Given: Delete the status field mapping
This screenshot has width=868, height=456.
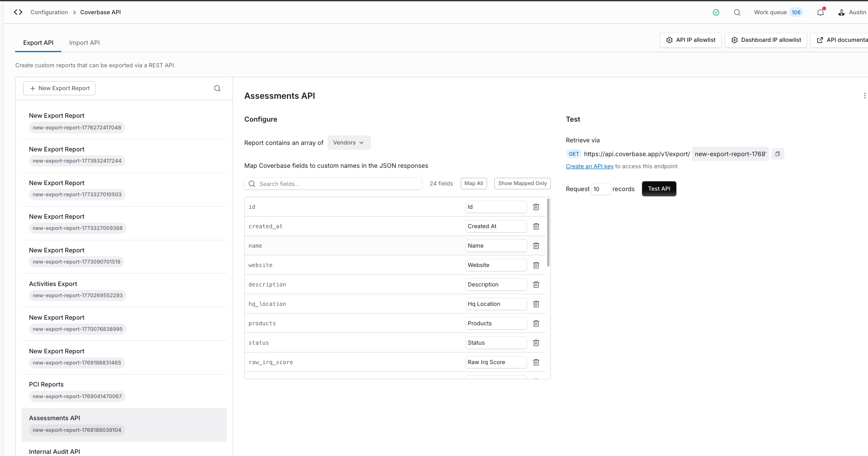Looking at the screenshot, I should click(536, 343).
